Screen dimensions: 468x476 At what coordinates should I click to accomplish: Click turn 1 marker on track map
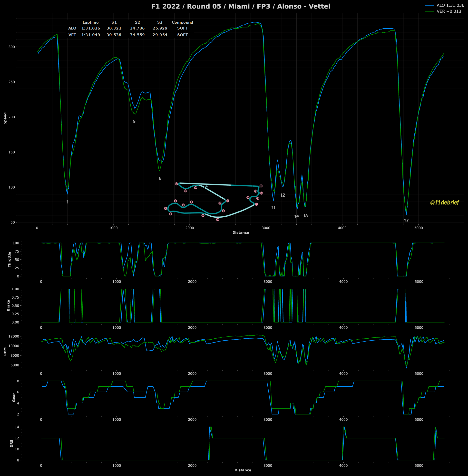tap(228, 201)
